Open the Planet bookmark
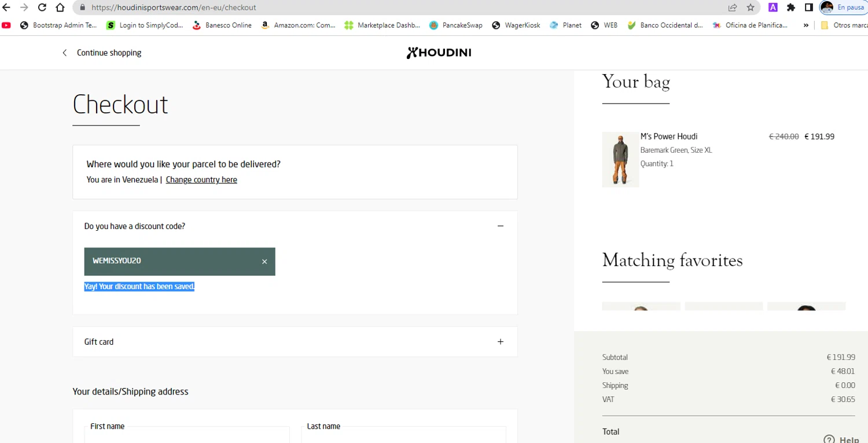This screenshot has width=868, height=443. pos(566,25)
